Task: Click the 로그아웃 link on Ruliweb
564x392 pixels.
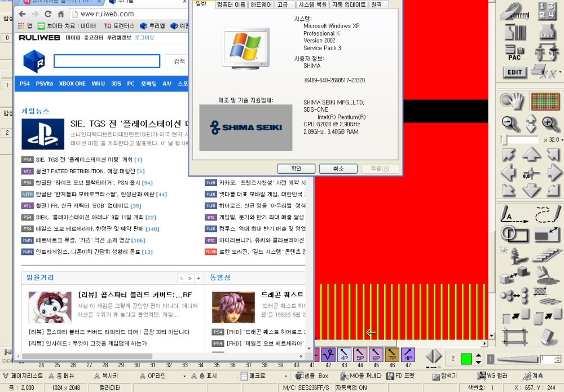Action: point(144,37)
